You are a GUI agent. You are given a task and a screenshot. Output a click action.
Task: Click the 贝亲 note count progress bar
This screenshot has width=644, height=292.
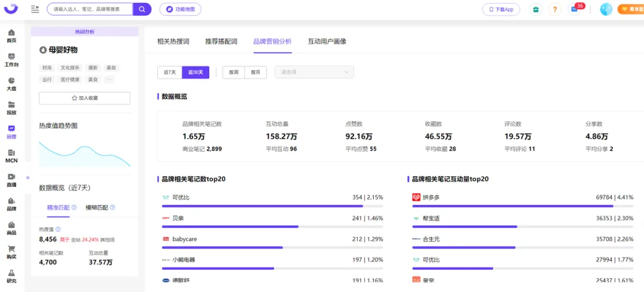(x=273, y=226)
